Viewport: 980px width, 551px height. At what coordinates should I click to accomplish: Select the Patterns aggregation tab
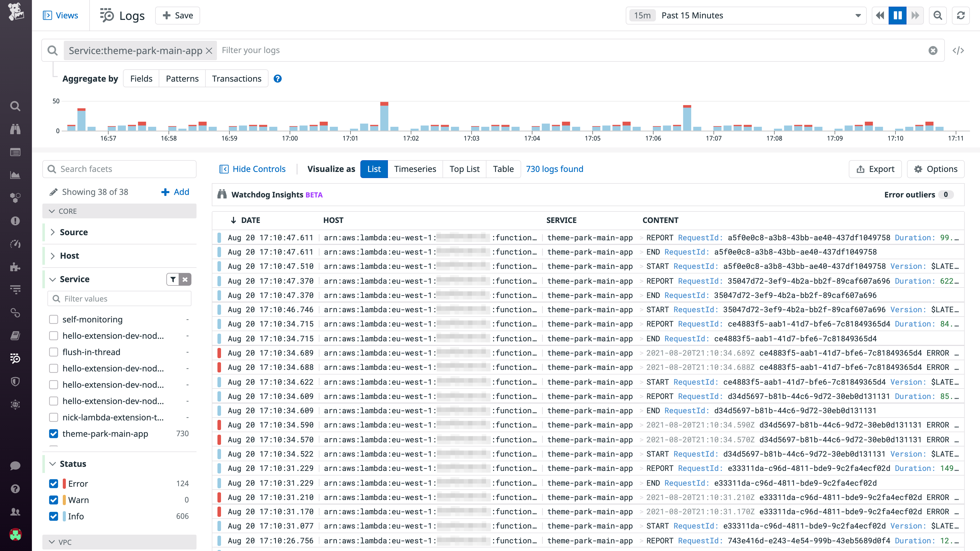tap(182, 78)
